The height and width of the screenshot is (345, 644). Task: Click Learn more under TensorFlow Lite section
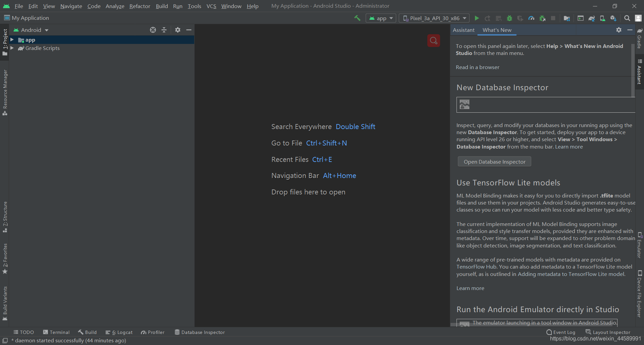(x=470, y=288)
